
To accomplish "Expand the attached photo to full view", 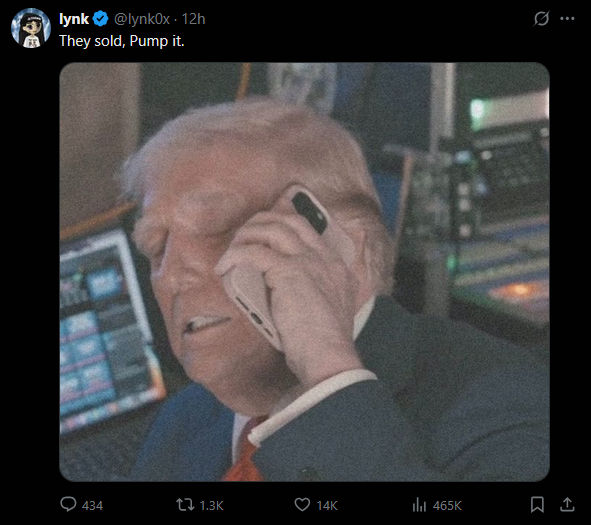I will point(304,272).
